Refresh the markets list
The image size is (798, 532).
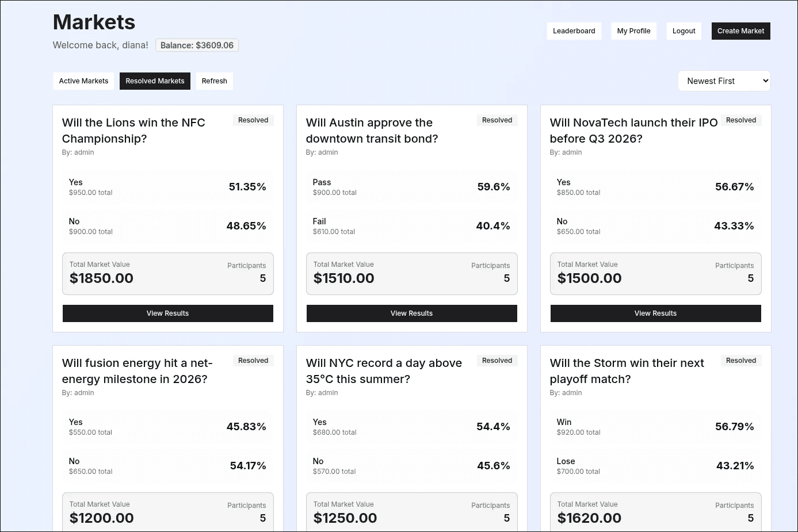pos(214,81)
